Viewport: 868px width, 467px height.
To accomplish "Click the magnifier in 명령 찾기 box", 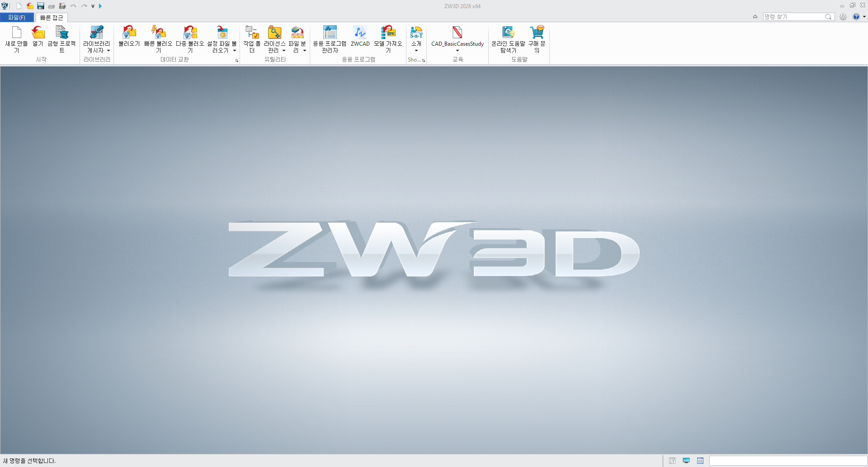I will 828,17.
